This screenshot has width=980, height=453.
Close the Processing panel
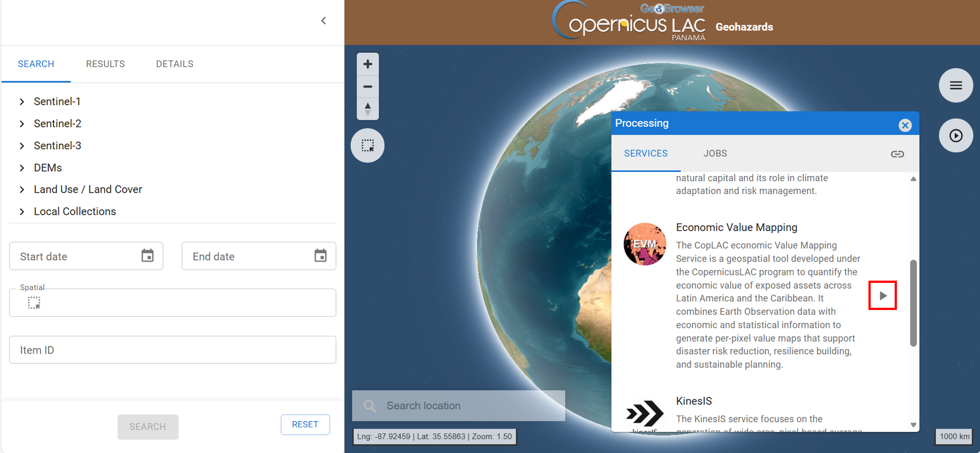(x=905, y=125)
